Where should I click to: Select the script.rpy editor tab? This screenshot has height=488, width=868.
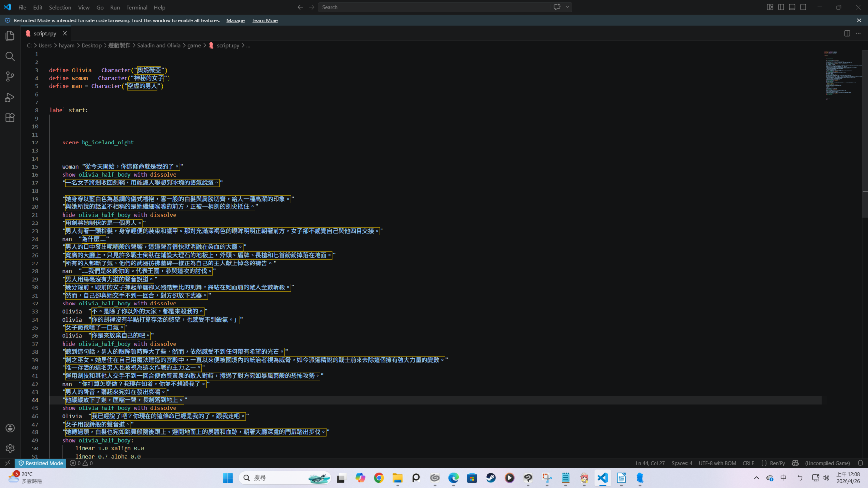46,33
